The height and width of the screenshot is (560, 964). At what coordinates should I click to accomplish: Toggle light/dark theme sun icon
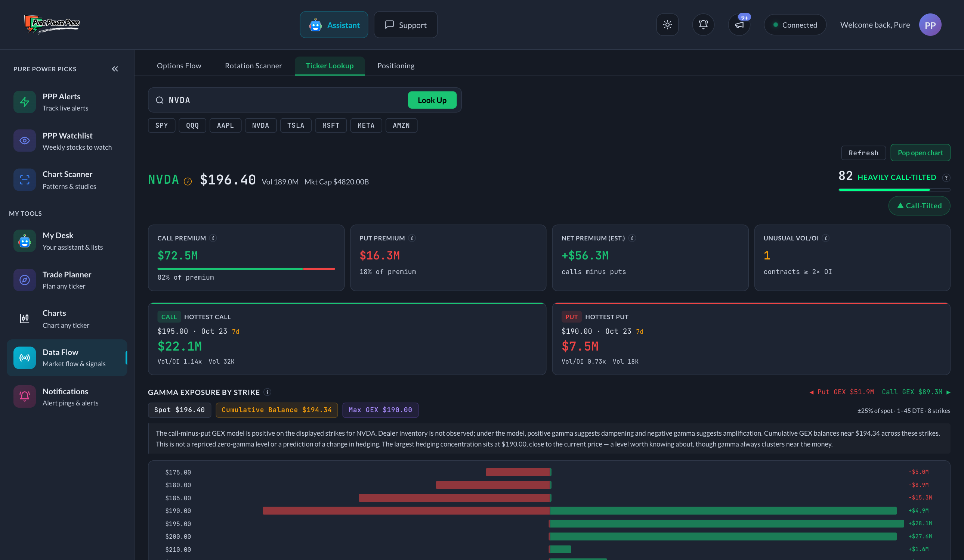pyautogui.click(x=667, y=25)
